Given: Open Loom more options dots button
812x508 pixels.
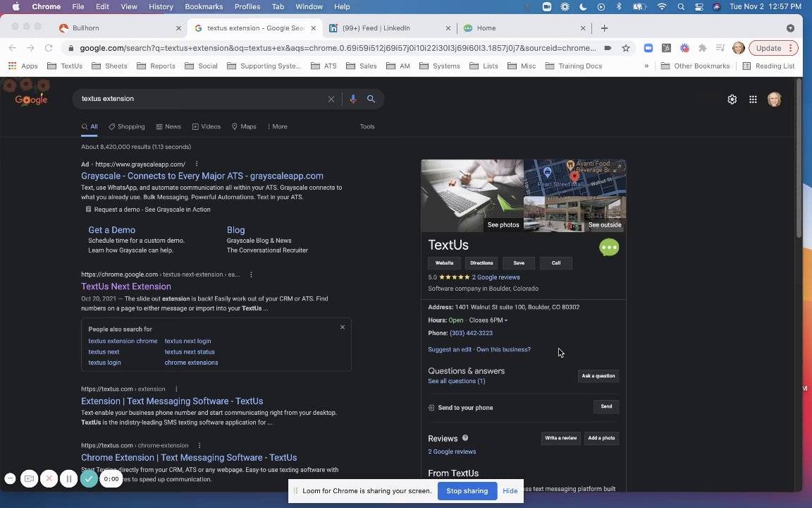Looking at the screenshot, I should point(10,479).
